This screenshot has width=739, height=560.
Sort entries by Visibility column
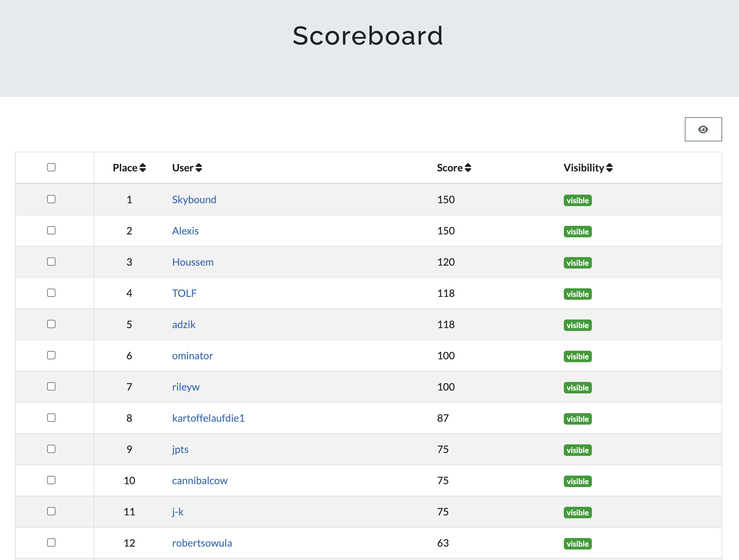588,168
